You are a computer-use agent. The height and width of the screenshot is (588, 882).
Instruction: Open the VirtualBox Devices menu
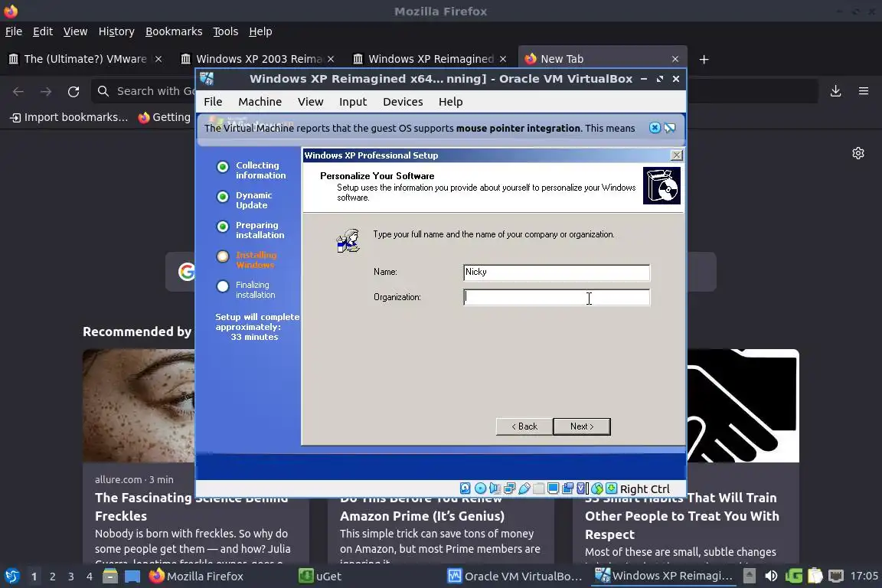403,102
